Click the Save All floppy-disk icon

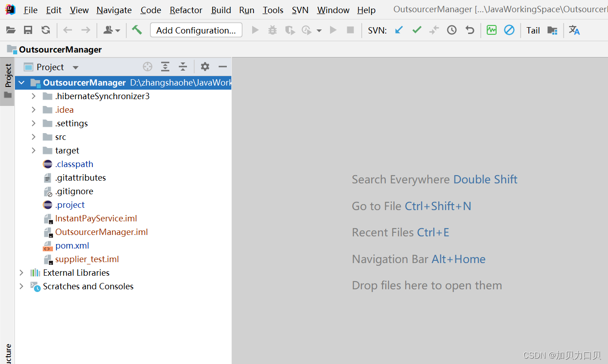pos(28,30)
